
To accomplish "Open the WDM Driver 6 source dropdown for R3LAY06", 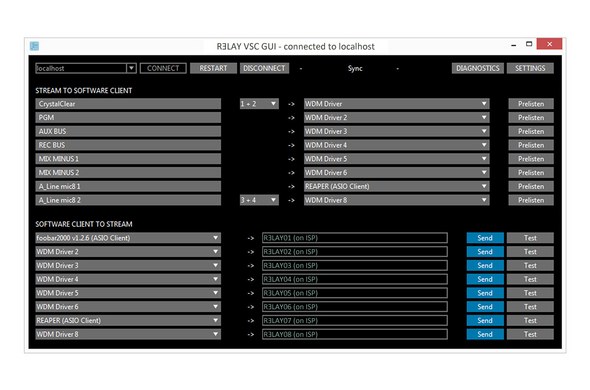I will 128,307.
